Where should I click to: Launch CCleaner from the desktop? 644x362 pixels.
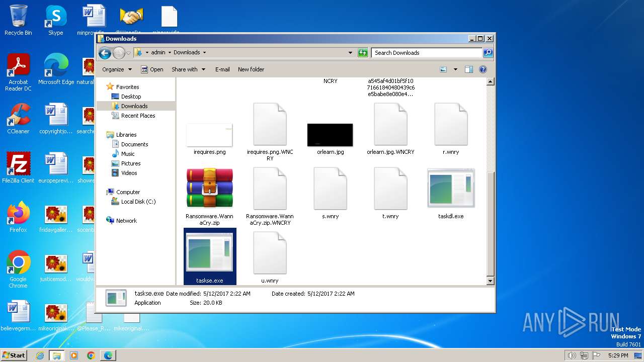point(18,119)
